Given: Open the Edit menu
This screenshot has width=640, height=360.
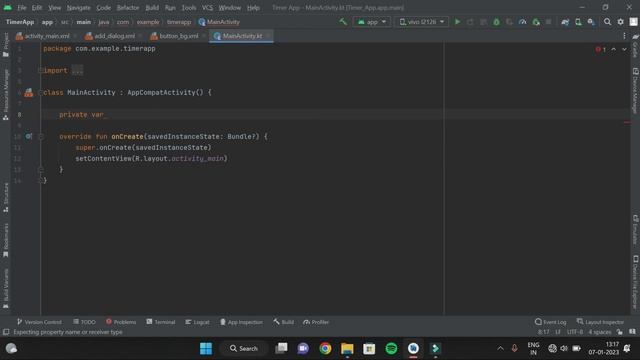Looking at the screenshot, I should tap(37, 8).
